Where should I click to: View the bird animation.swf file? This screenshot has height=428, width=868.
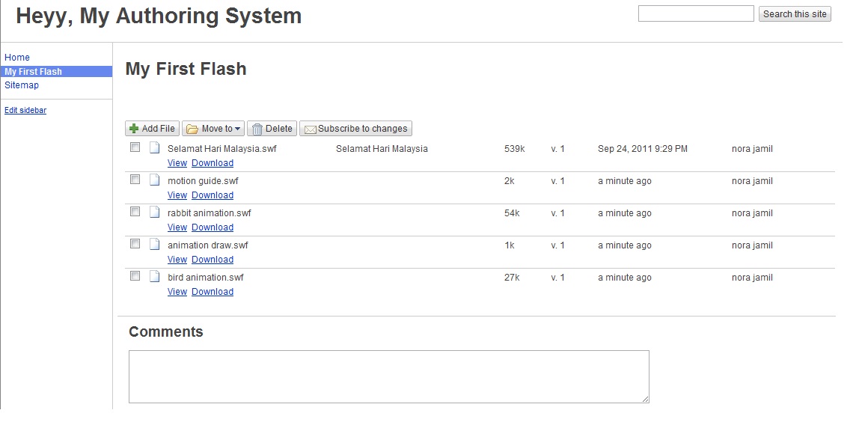pyautogui.click(x=177, y=292)
